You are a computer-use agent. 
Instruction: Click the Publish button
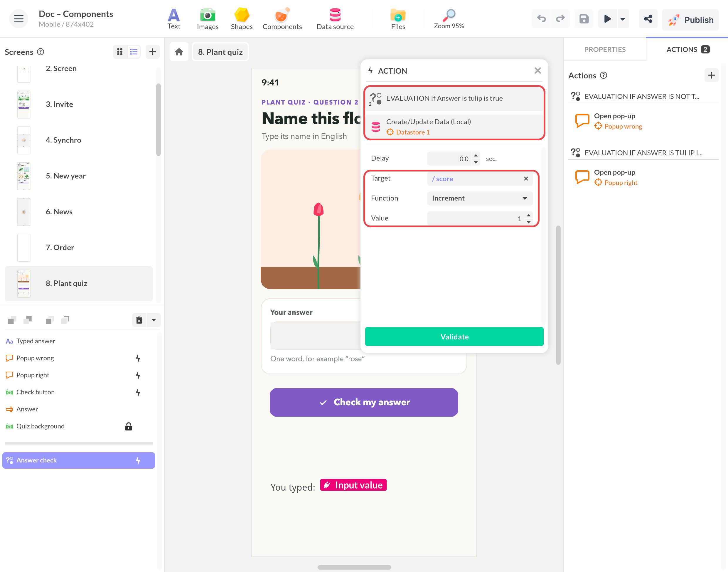click(x=690, y=20)
